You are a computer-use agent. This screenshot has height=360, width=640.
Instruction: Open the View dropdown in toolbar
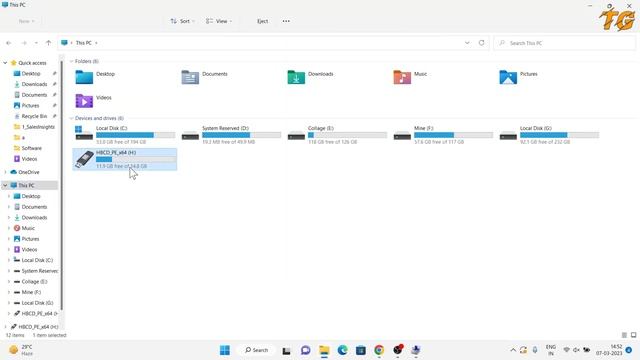point(219,21)
